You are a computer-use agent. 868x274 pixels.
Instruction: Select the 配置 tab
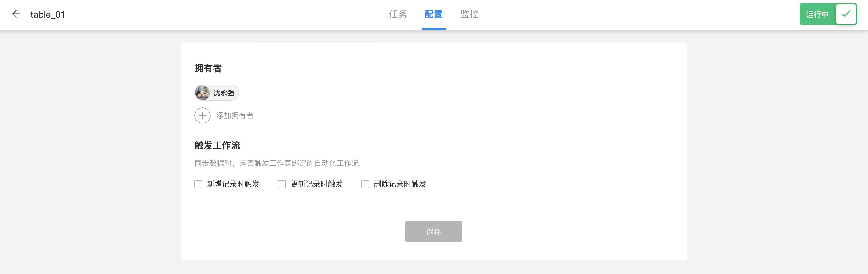coord(433,14)
